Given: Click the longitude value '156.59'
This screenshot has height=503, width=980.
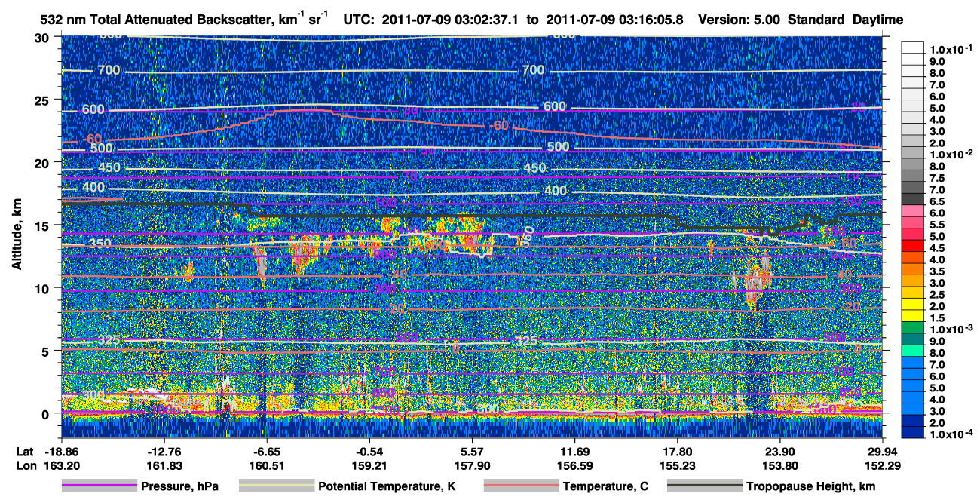Looking at the screenshot, I should (574, 465).
